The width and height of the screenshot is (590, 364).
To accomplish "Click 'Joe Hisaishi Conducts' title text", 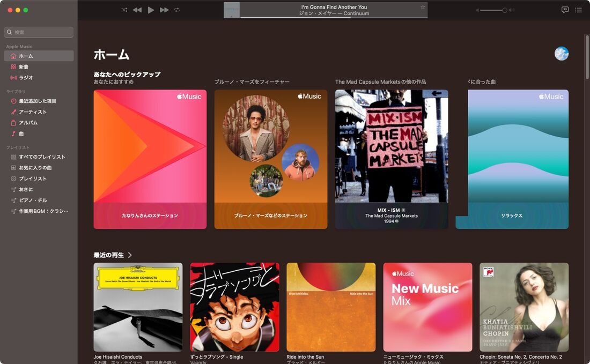I will coord(118,357).
